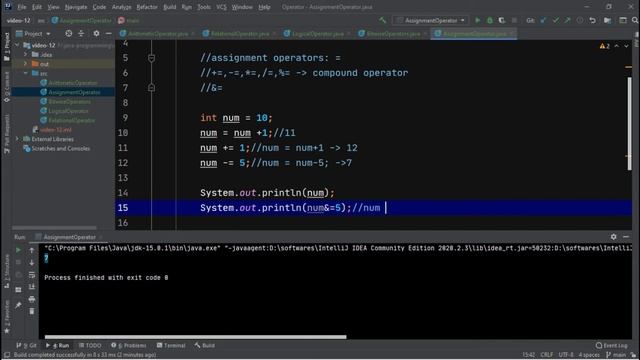Image resolution: width=640 pixels, height=360 pixels.
Task: Rerun program in the Run panel
Action: 18,250
